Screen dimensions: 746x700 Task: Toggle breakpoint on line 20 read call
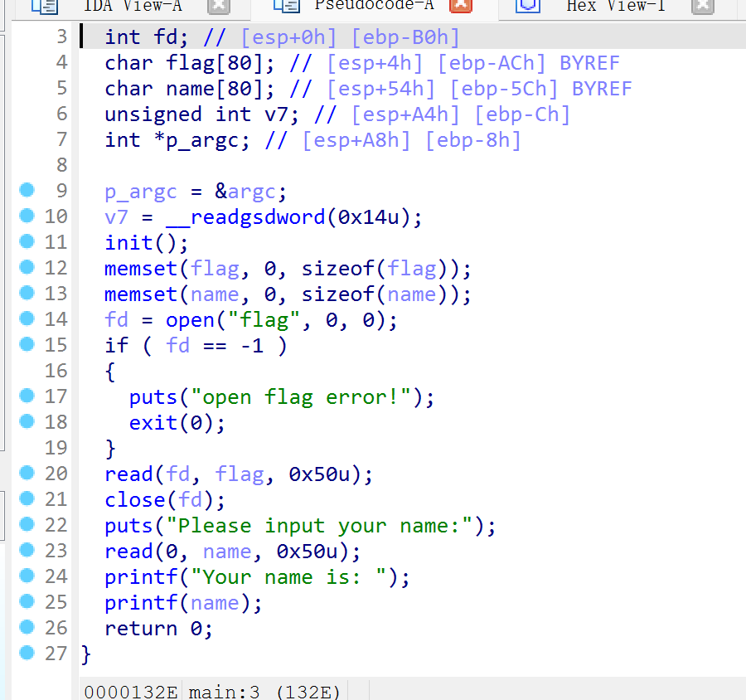[28, 474]
